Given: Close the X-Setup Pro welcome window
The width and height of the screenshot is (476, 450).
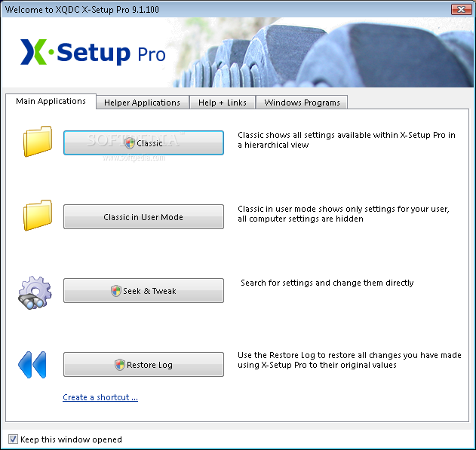Looking at the screenshot, I should tap(461, 9).
